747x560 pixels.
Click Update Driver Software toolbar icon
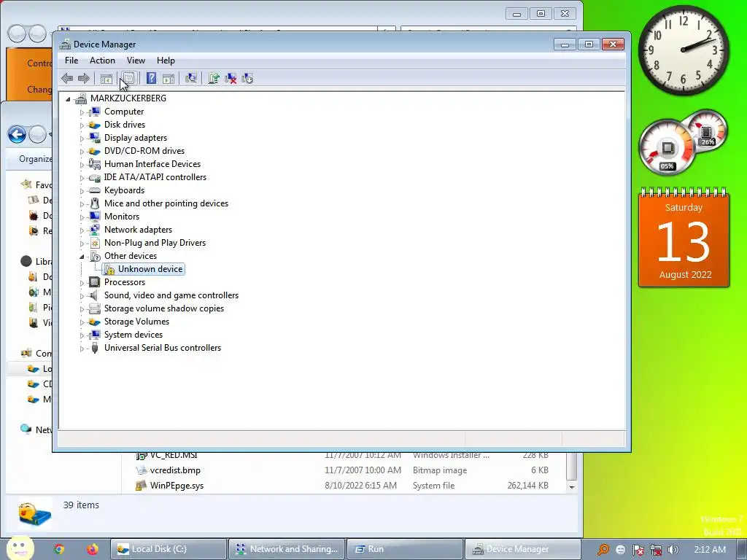(x=214, y=79)
